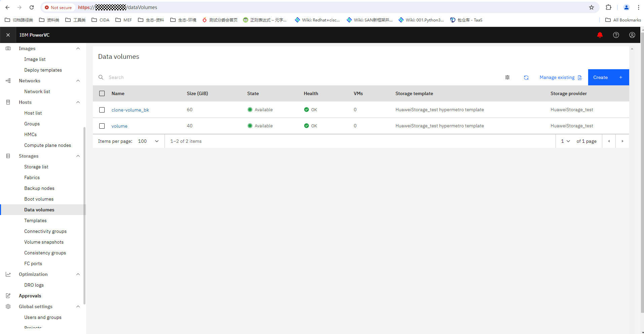Open Image list in sidebar
Image resolution: width=644 pixels, height=334 pixels.
[x=35, y=59]
